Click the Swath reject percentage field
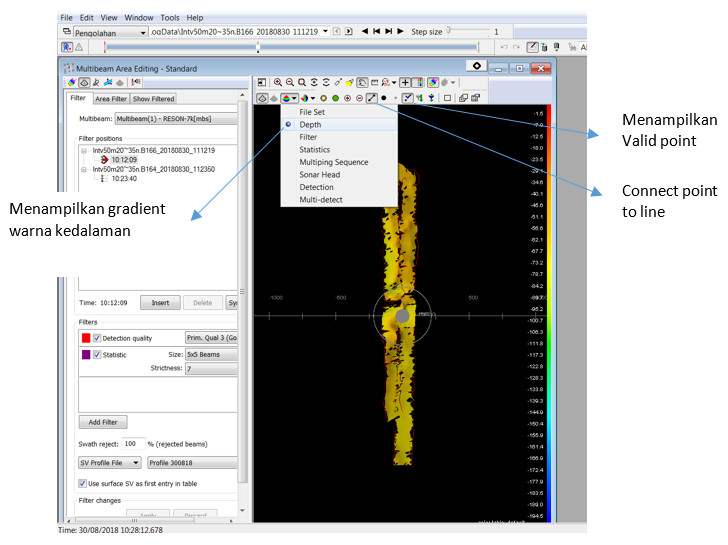Screen dimensions: 728x545 133,444
